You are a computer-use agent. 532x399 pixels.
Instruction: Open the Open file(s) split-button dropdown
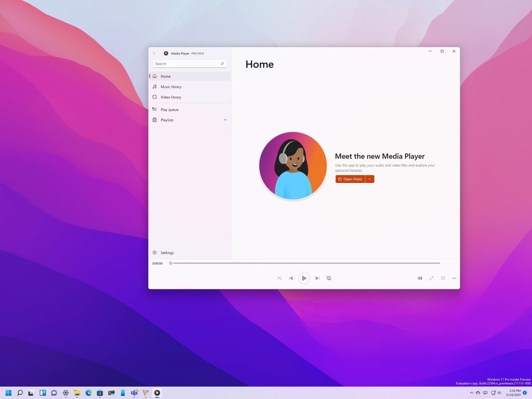(x=369, y=179)
